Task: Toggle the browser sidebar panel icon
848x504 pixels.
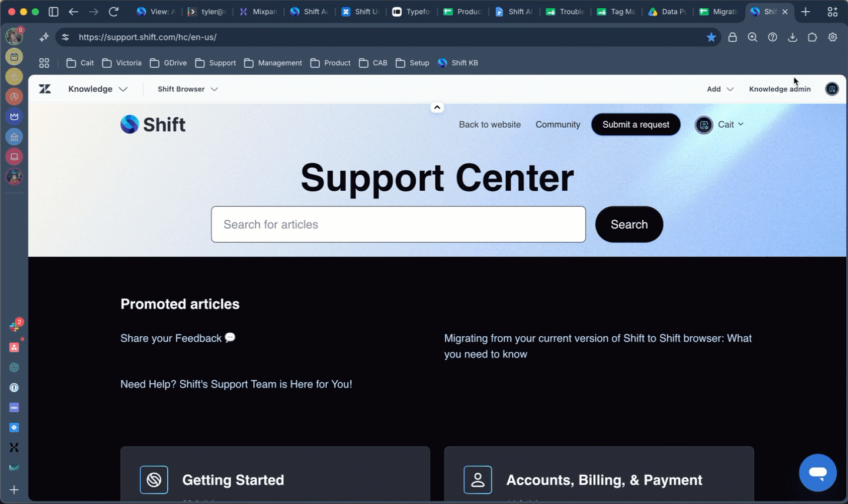Action: point(54,12)
